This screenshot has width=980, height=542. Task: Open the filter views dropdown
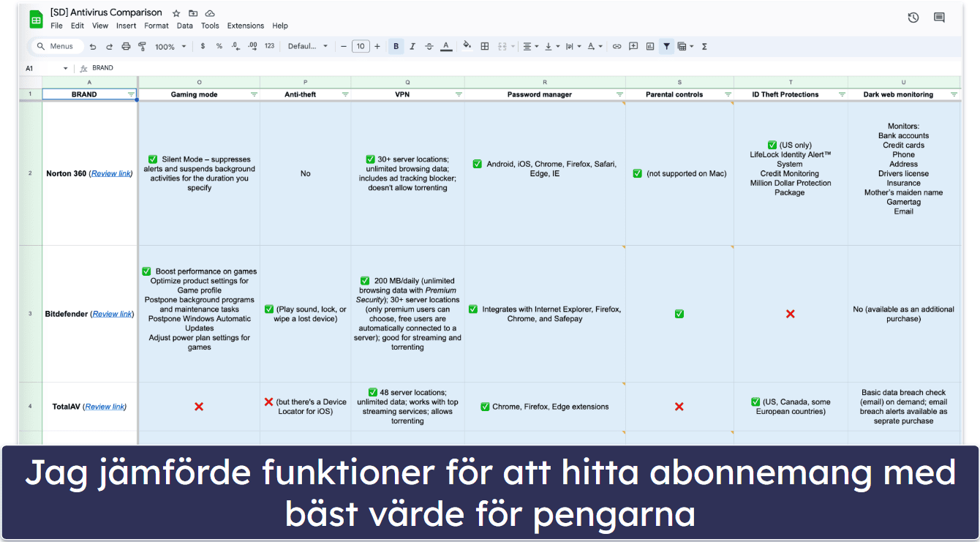[685, 46]
